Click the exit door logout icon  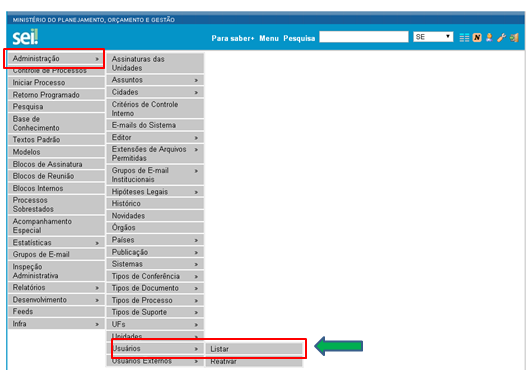tap(514, 38)
